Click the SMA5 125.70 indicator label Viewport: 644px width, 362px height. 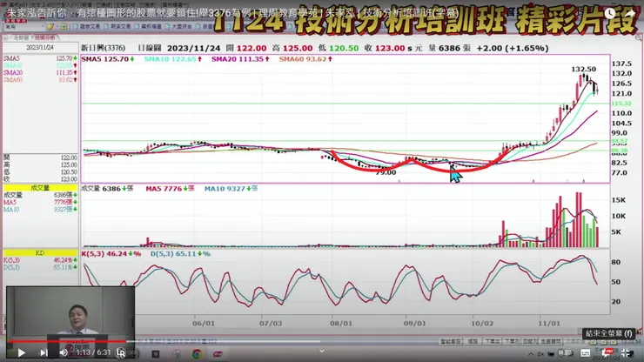click(108, 59)
